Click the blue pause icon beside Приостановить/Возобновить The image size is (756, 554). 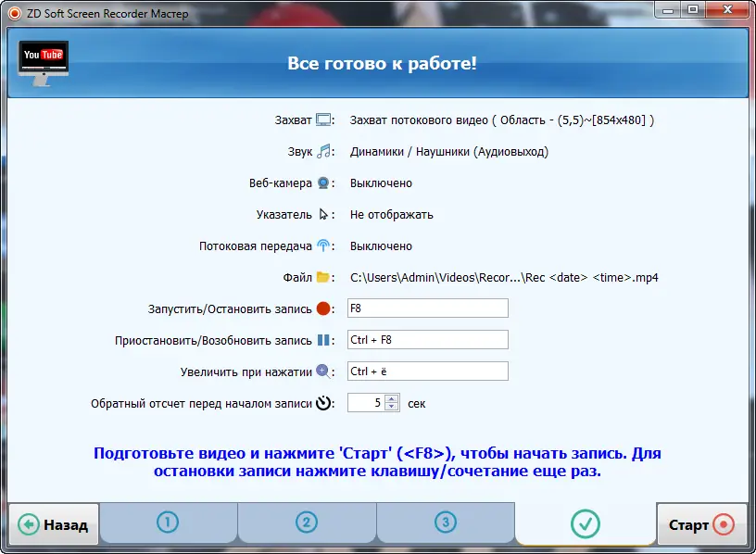322,339
